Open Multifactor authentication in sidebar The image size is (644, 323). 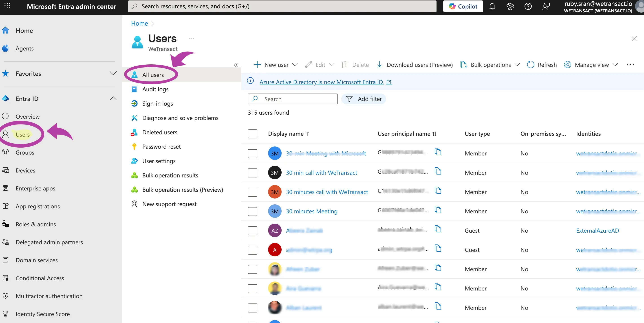click(49, 296)
